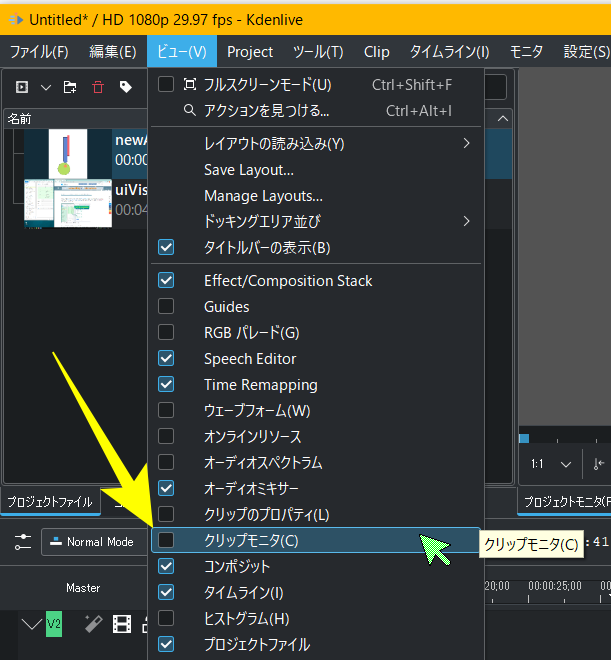Screen dimensions: 611x660
Task: Click the V2 track effects wand icon
Action: point(91,624)
